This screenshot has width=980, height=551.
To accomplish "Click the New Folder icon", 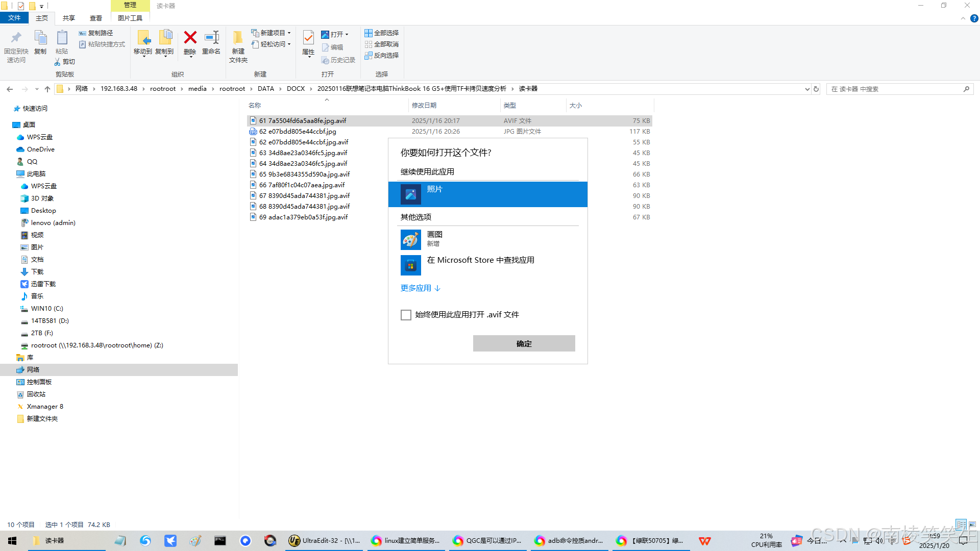I will [x=238, y=38].
